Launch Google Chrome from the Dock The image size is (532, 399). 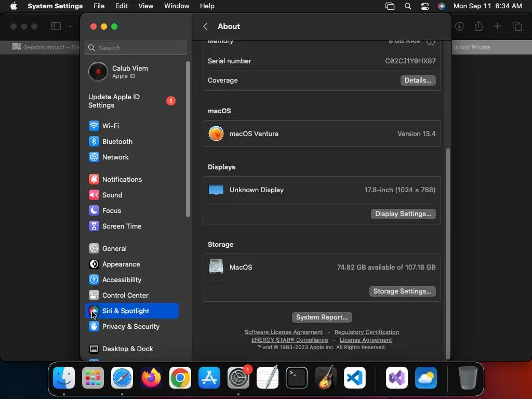click(180, 378)
